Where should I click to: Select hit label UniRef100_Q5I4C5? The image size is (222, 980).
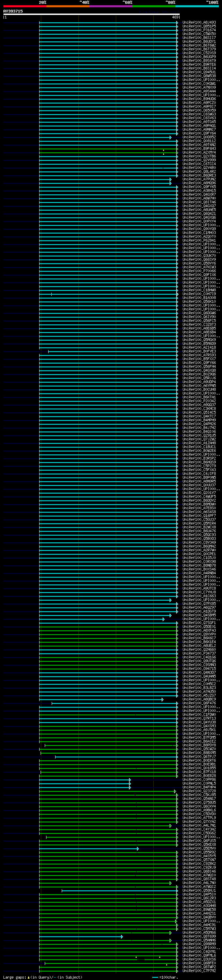[x=199, y=412]
